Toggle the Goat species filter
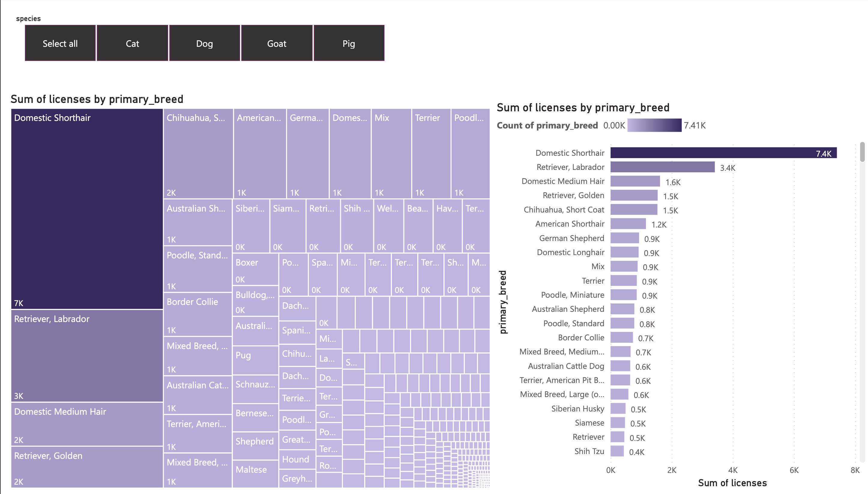Screen dimensions: 868x494 tap(277, 43)
